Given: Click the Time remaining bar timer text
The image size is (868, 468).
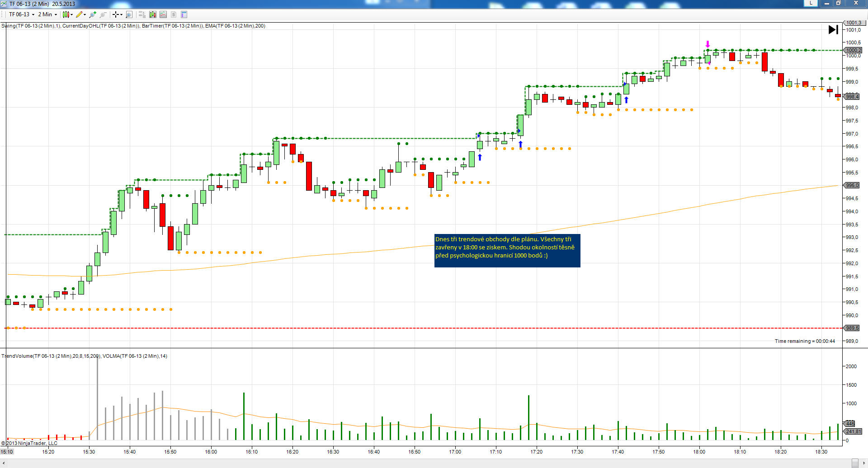Looking at the screenshot, I should [x=805, y=341].
